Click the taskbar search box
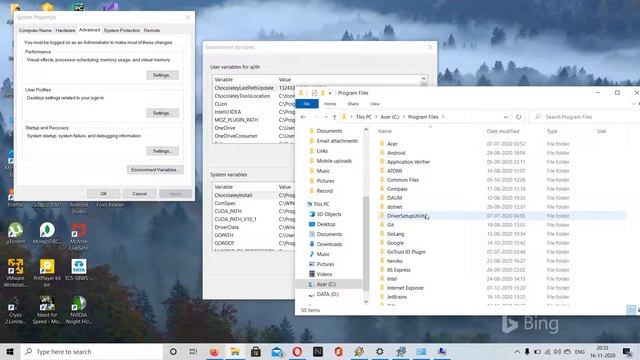This screenshot has height=360, width=640. [x=92, y=351]
